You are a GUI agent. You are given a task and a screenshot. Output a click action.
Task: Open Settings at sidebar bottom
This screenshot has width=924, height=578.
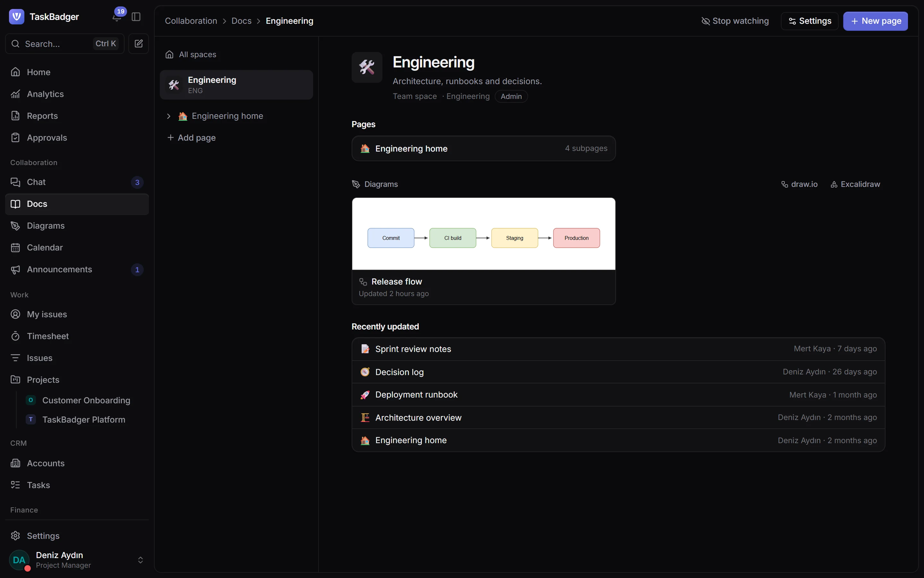point(77,536)
